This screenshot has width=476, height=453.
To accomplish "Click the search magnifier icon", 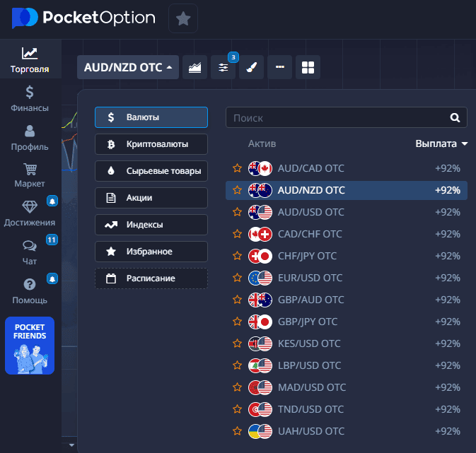I will point(455,117).
